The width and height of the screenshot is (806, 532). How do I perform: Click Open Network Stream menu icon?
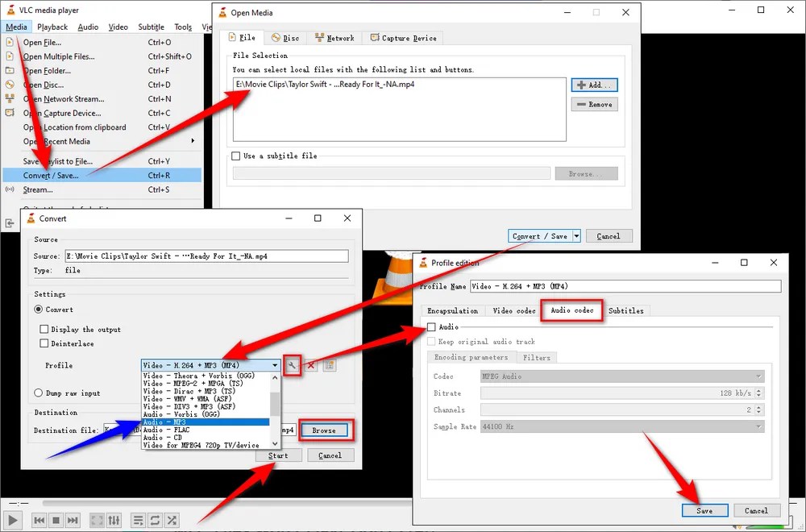[x=10, y=98]
